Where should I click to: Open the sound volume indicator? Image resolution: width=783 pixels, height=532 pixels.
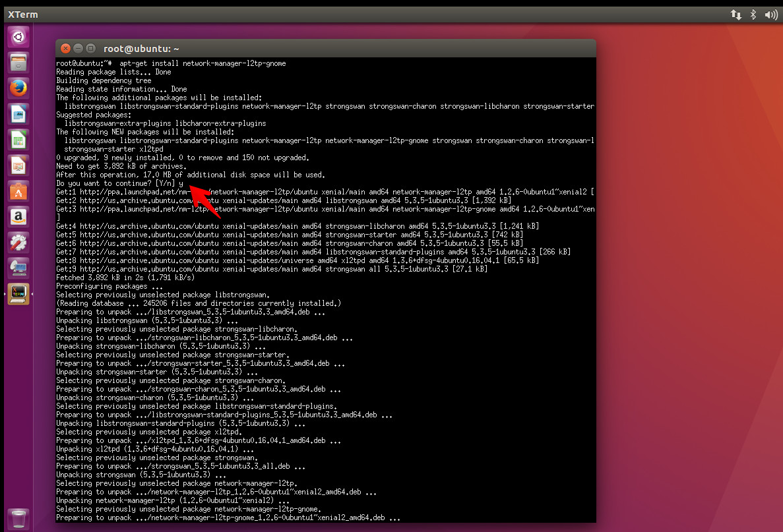coord(771,15)
